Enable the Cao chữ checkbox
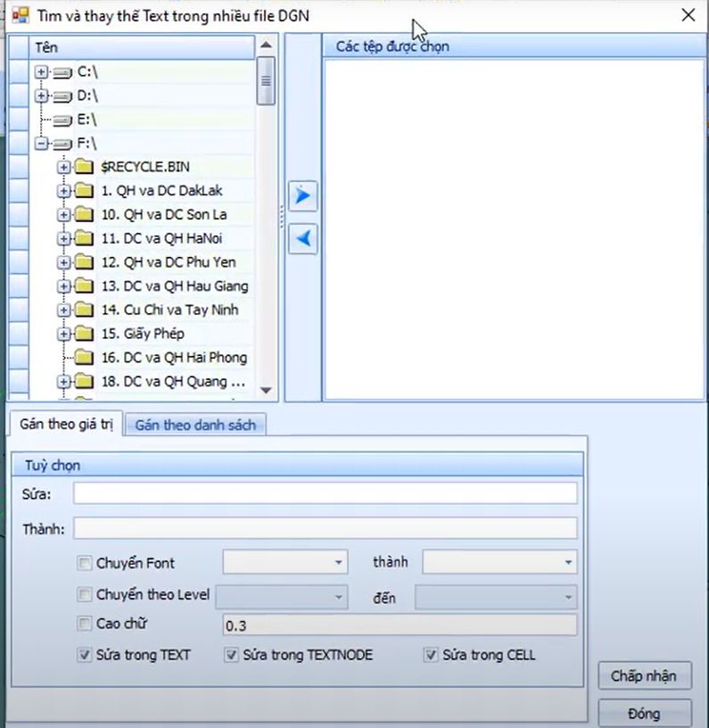 [x=84, y=623]
